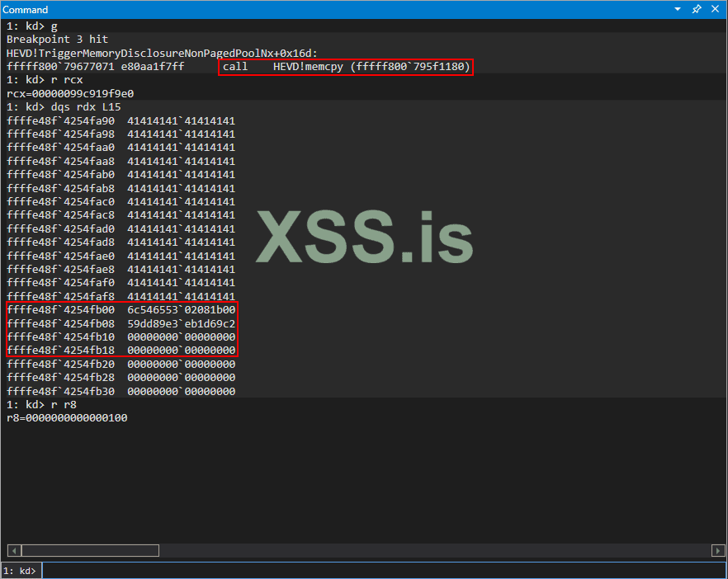Click the fffff800`79677071 e80aa1f7ff address text

point(95,67)
